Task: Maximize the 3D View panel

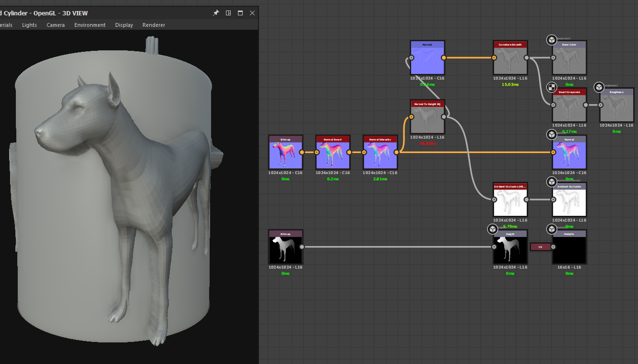Action: 240,13
